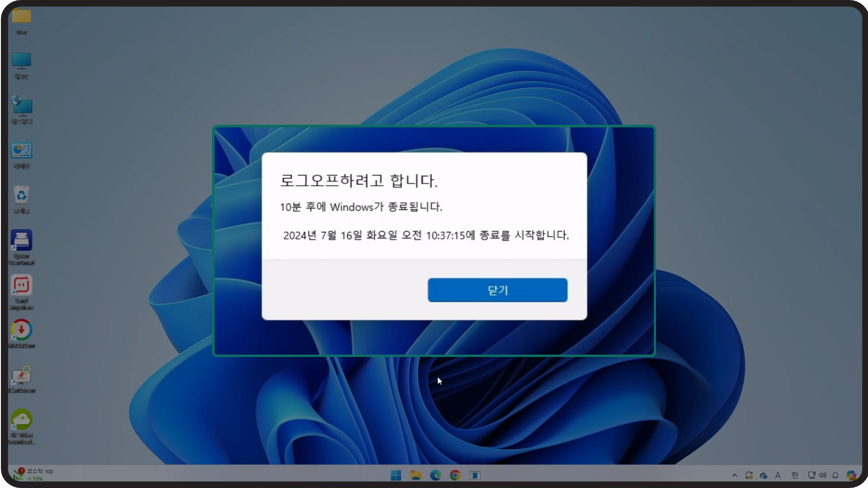Launch Microsoft Edge from the taskbar
This screenshot has width=868, height=488.
pos(435,475)
